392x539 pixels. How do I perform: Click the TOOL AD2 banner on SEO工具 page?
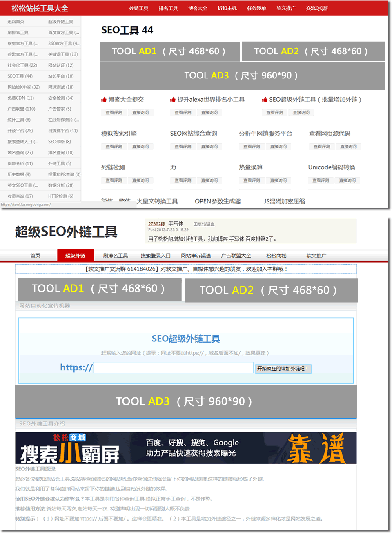(313, 51)
